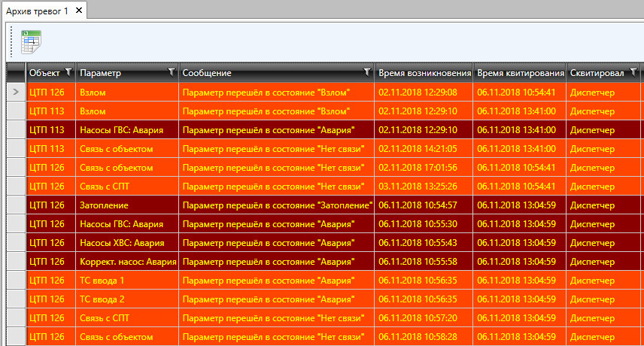Open filter for Сообщение column
This screenshot has width=644, height=346.
click(367, 73)
